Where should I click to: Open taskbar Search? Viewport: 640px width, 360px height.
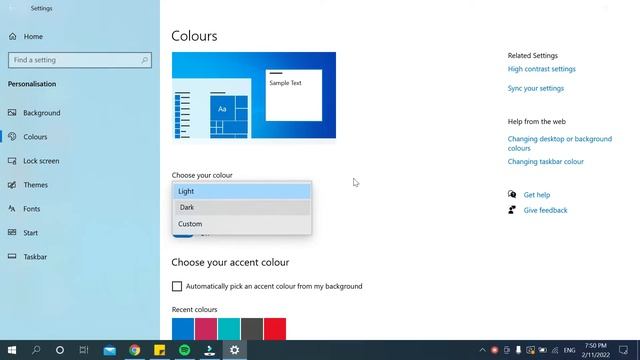point(36,350)
